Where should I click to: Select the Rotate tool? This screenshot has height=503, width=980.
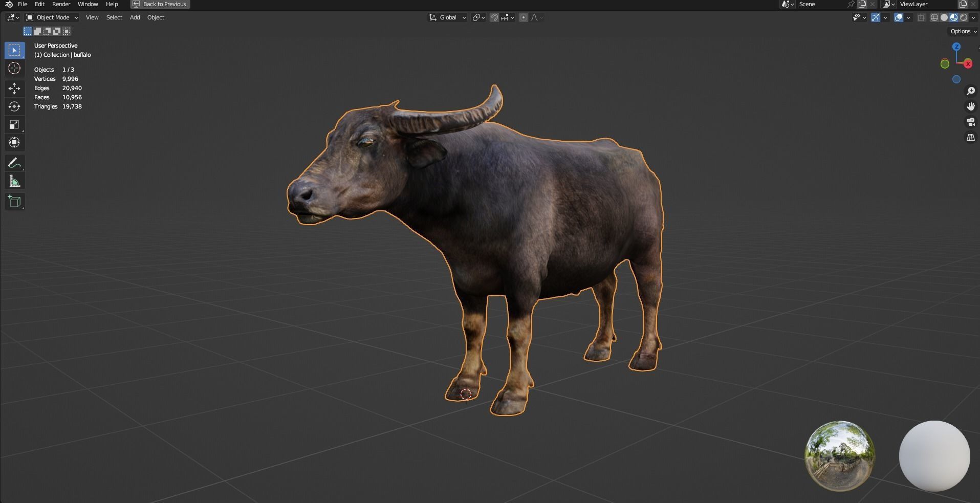click(14, 106)
